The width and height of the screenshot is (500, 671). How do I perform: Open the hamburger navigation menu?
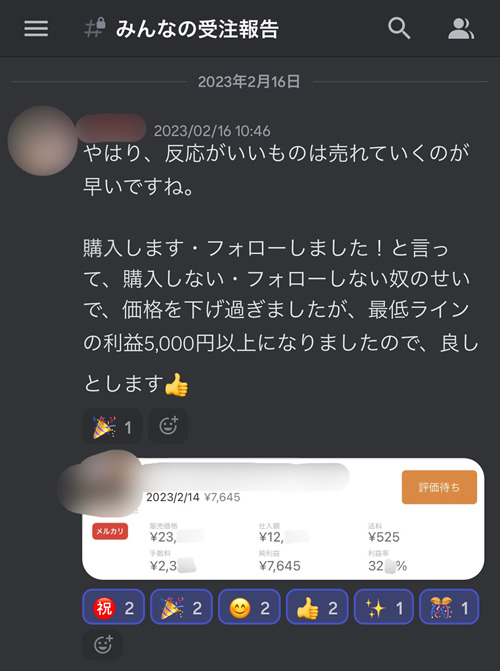[x=36, y=29]
